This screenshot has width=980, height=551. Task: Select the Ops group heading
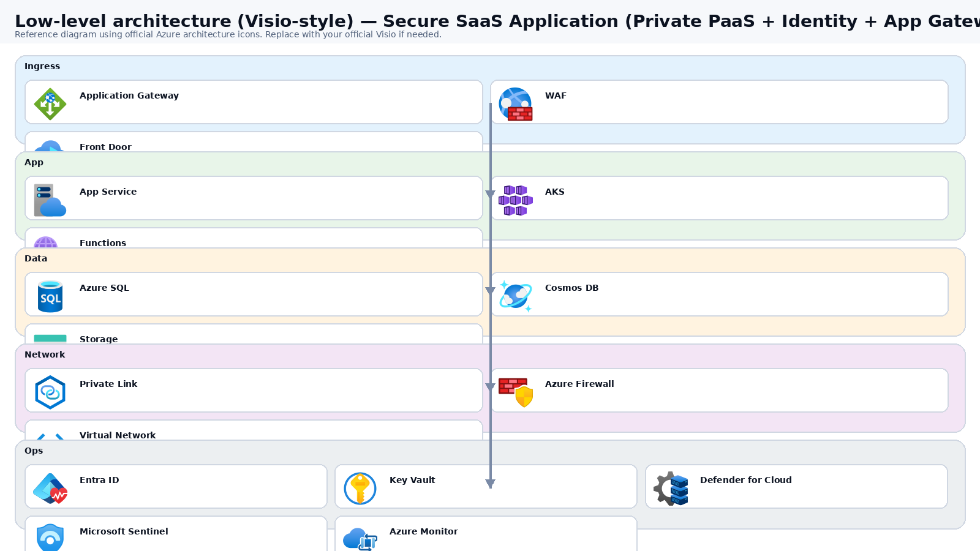coord(34,451)
